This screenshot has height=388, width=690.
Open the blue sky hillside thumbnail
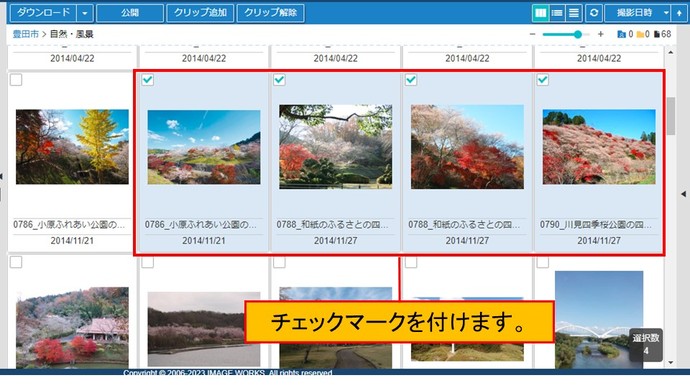[204, 147]
